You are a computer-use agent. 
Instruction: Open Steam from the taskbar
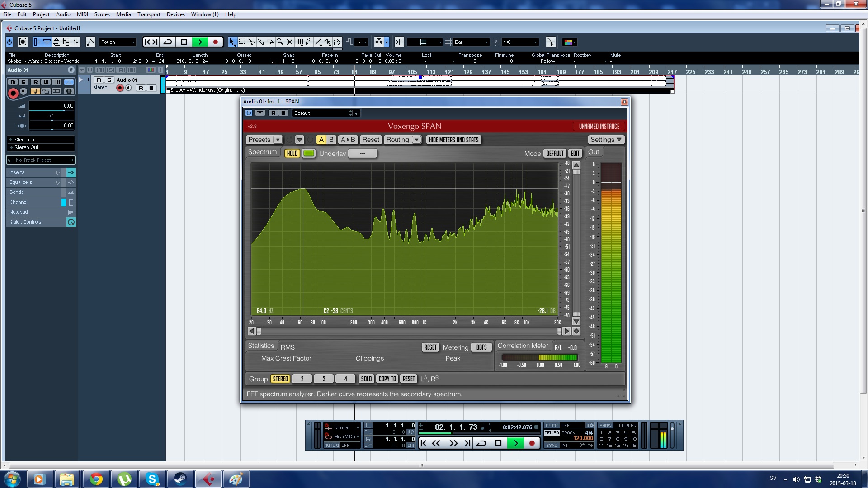pos(180,479)
